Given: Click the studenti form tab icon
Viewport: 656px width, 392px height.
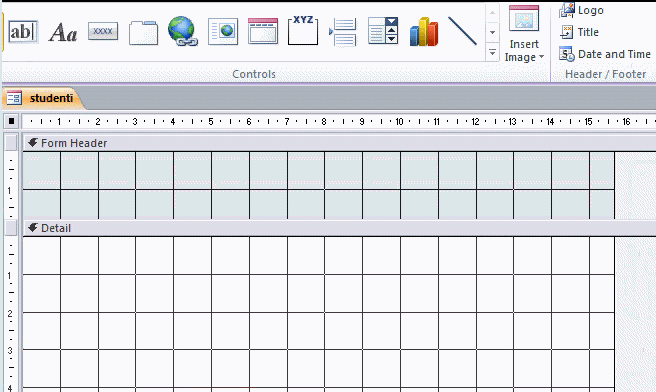Looking at the screenshot, I should point(14,98).
